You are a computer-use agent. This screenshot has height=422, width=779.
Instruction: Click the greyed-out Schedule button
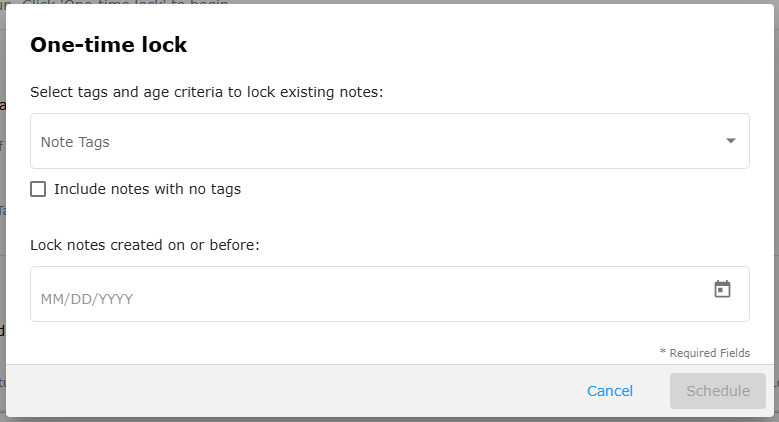[718, 391]
